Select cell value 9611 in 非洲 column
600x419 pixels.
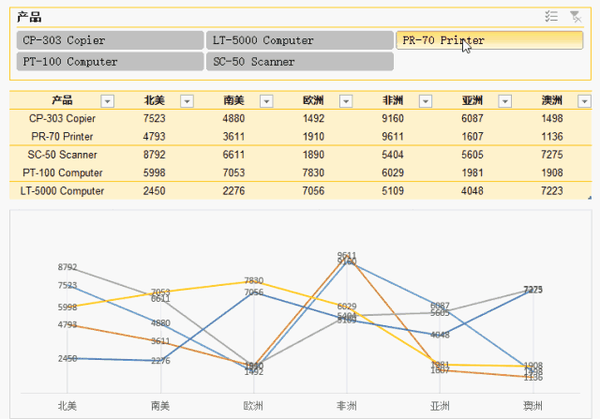(x=393, y=137)
